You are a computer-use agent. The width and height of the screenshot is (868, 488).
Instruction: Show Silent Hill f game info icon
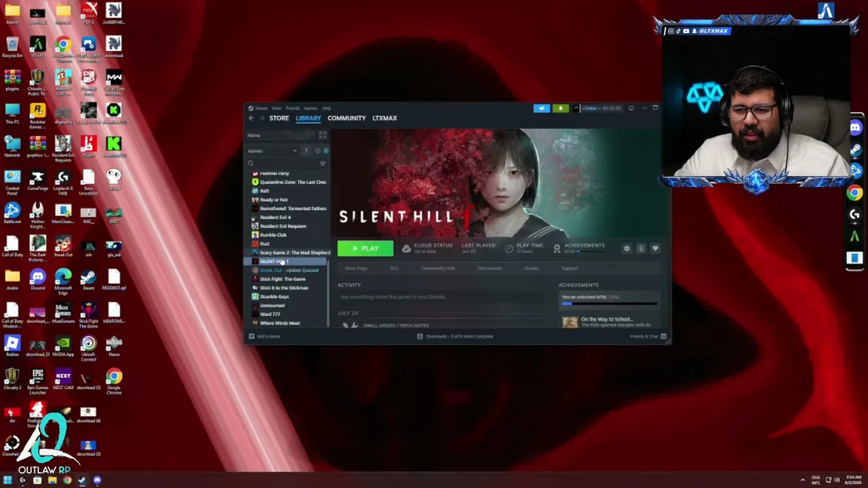[x=641, y=249]
